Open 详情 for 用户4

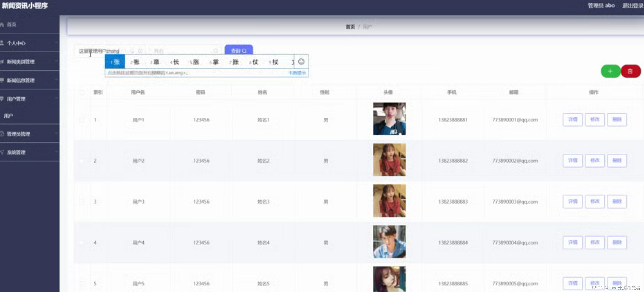[x=572, y=242]
